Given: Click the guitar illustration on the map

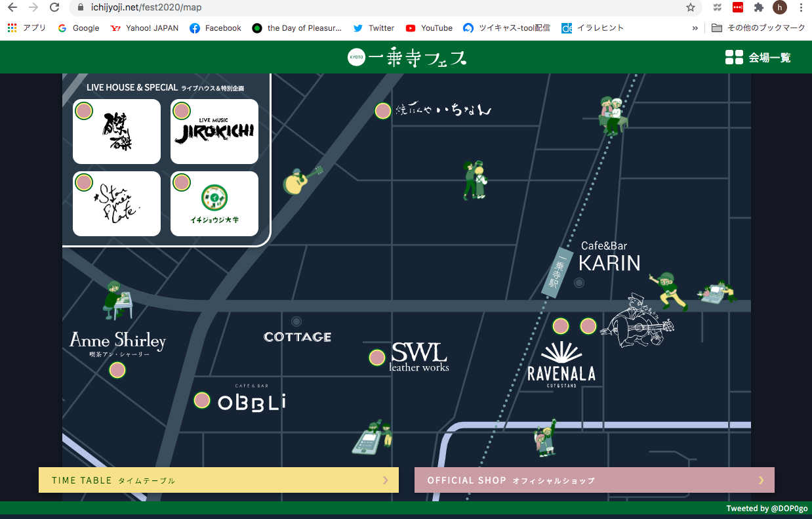Looking at the screenshot, I should point(302,180).
